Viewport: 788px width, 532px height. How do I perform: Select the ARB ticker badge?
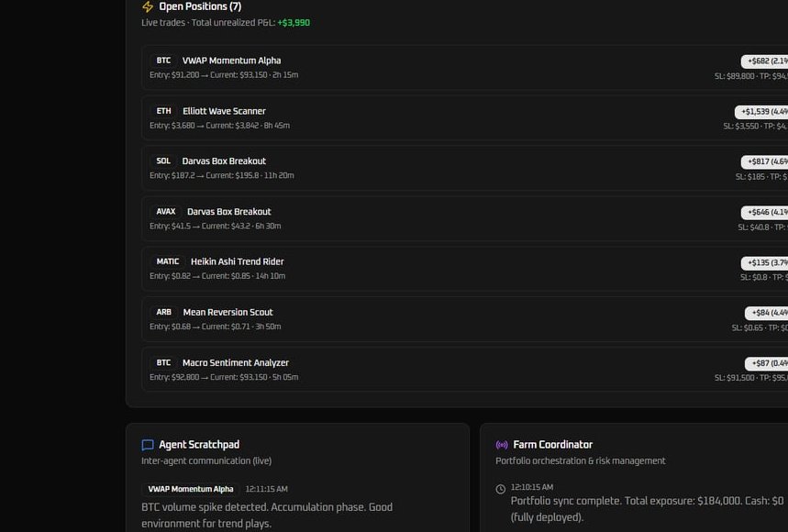(163, 313)
